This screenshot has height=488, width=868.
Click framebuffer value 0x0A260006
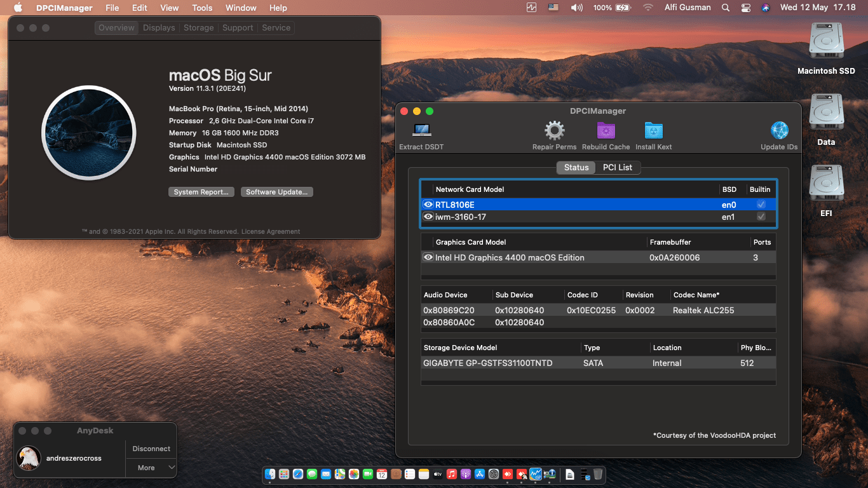click(x=674, y=257)
